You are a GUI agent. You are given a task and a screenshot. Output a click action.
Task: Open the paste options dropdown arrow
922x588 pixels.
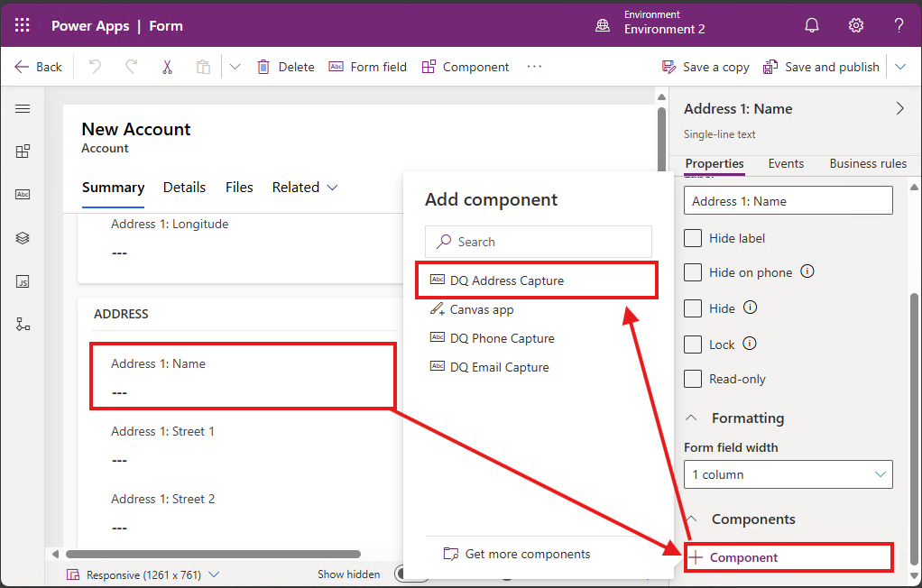235,67
